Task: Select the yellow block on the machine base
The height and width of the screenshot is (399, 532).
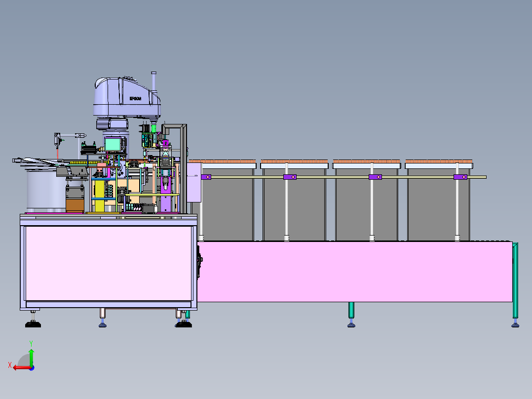Action: point(99,196)
